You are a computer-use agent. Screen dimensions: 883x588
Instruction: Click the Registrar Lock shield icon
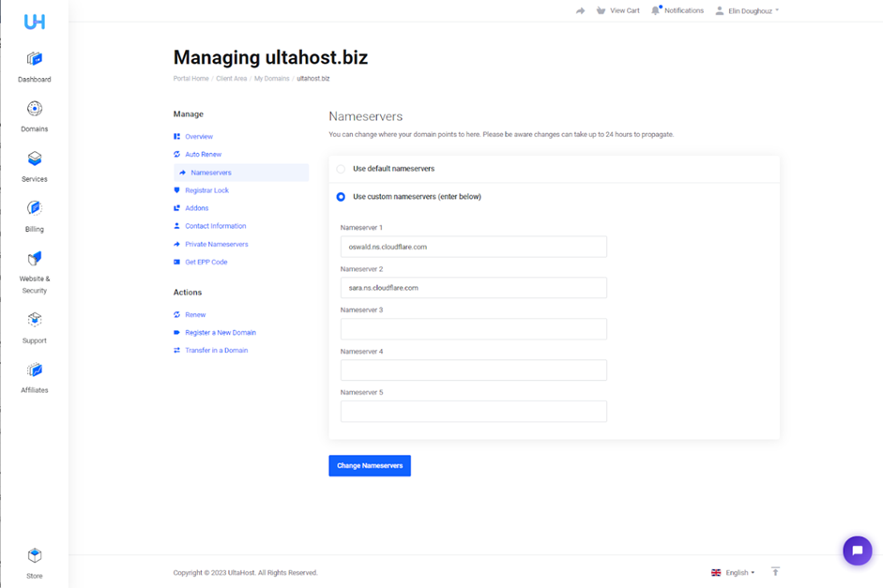click(176, 190)
